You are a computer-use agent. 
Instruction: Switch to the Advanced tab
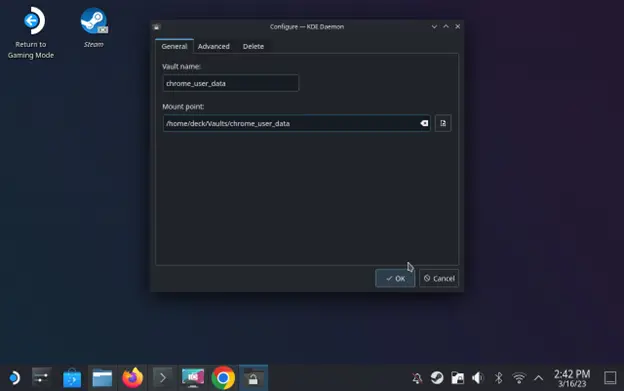(x=214, y=46)
